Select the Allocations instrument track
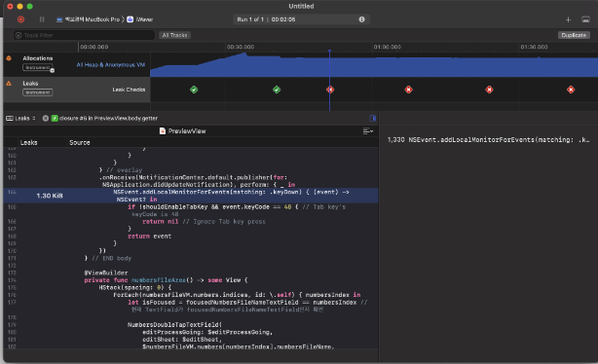Image resolution: width=598 pixels, height=364 pixels. (x=77, y=65)
